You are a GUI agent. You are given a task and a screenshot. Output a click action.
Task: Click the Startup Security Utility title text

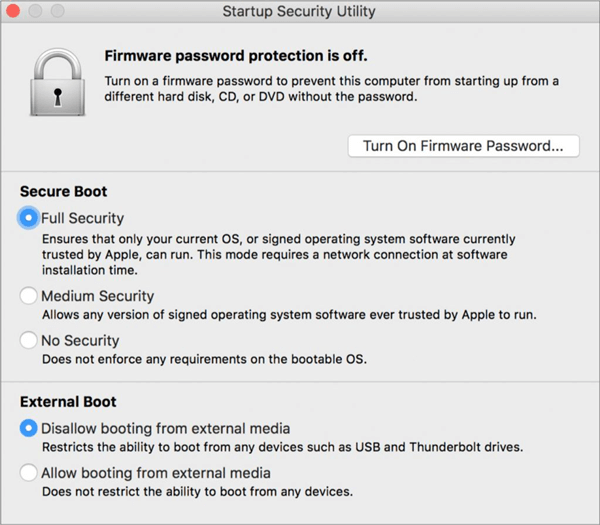pyautogui.click(x=300, y=13)
